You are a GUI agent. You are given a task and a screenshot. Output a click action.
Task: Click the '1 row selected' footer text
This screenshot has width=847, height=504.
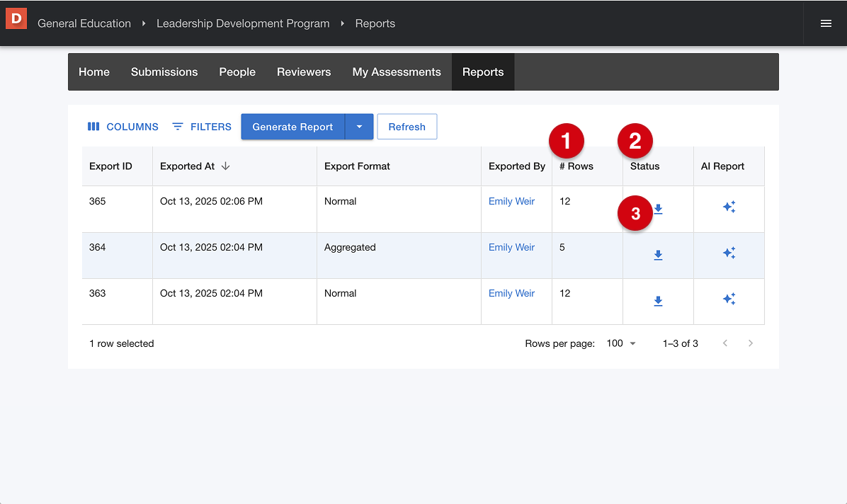coord(122,343)
